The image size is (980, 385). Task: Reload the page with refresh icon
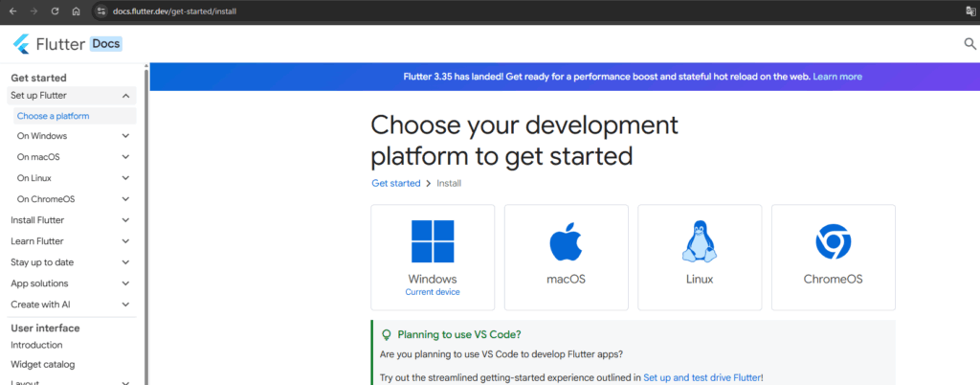tap(55, 11)
